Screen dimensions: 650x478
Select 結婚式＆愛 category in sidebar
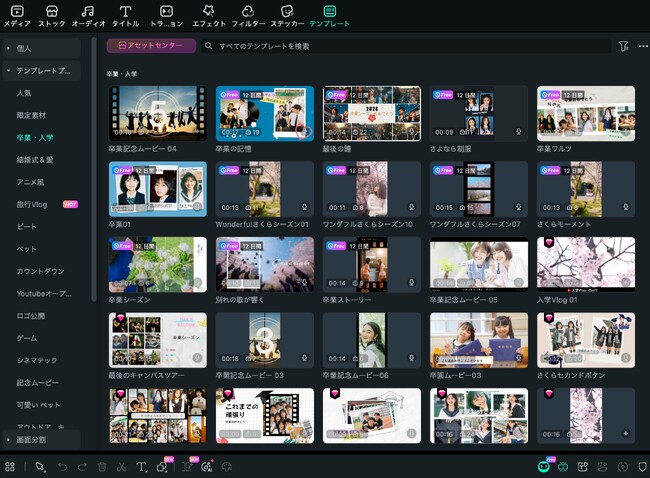click(x=35, y=159)
